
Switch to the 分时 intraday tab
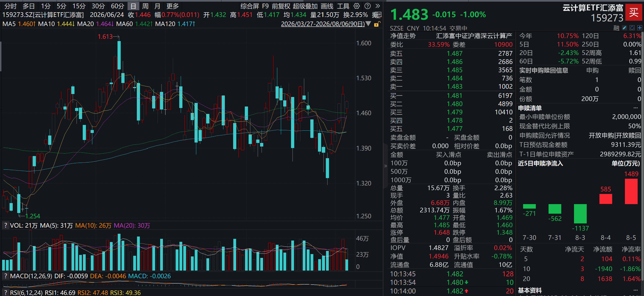click(x=11, y=6)
